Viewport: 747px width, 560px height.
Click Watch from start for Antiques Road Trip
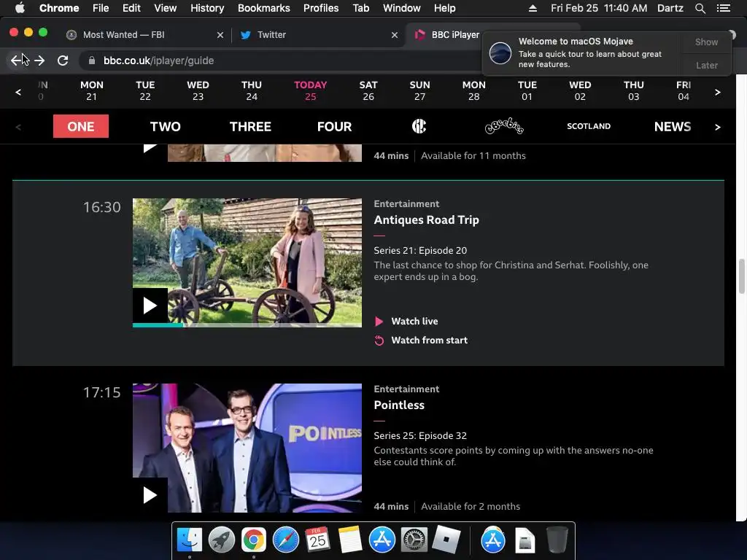tap(421, 341)
